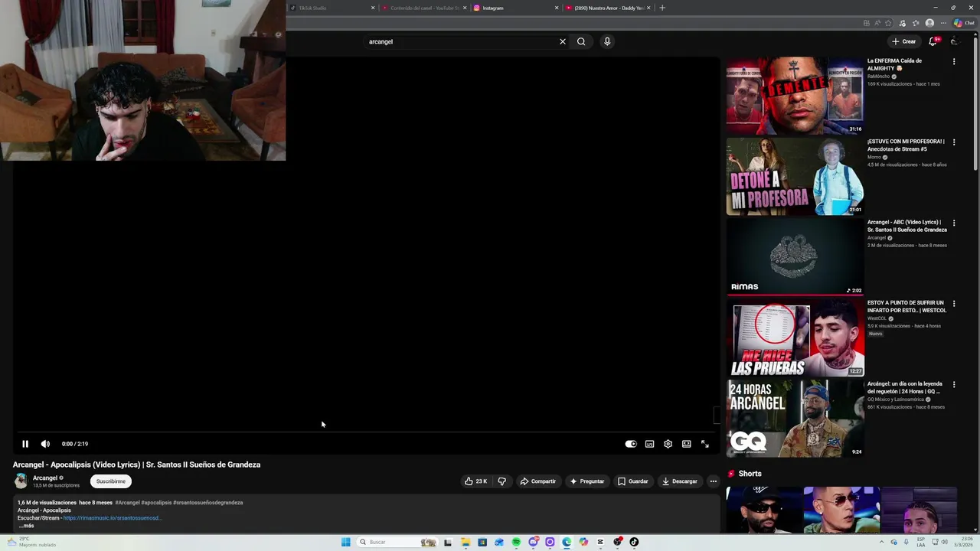The height and width of the screenshot is (551, 980).
Task: Open Arcangel channel name link below the title
Action: [x=45, y=478]
